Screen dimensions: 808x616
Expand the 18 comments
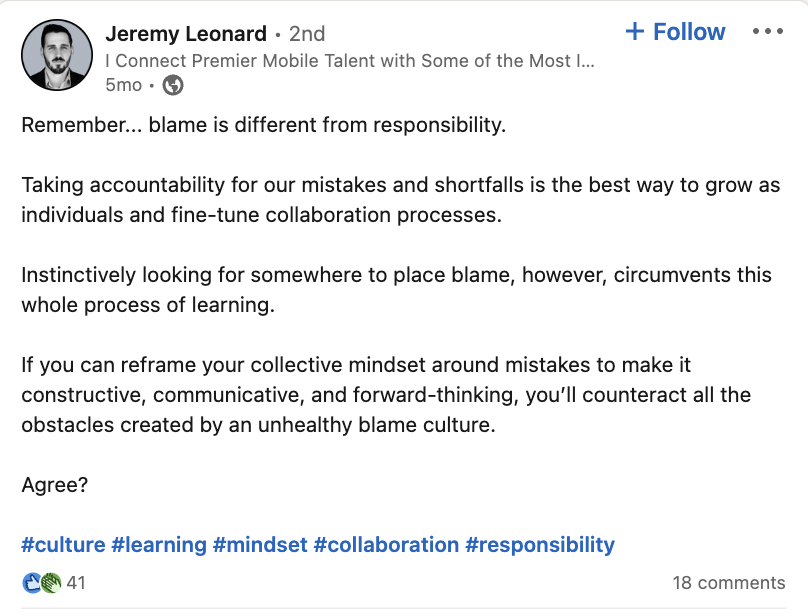[x=729, y=582]
